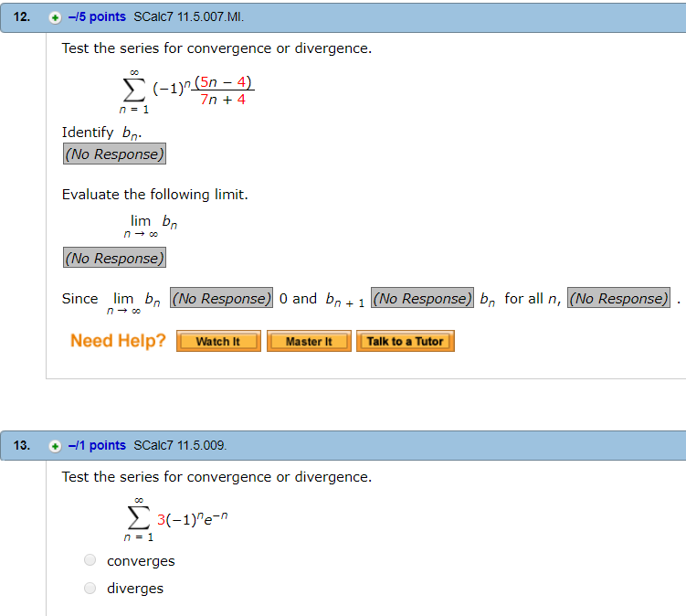Click 'Evaluate the following limit.' text

point(155,195)
